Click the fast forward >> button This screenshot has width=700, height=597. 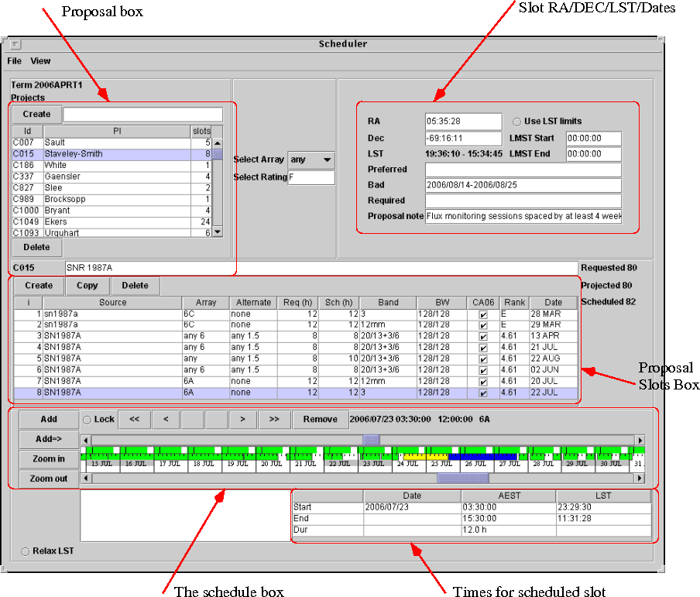pos(273,419)
